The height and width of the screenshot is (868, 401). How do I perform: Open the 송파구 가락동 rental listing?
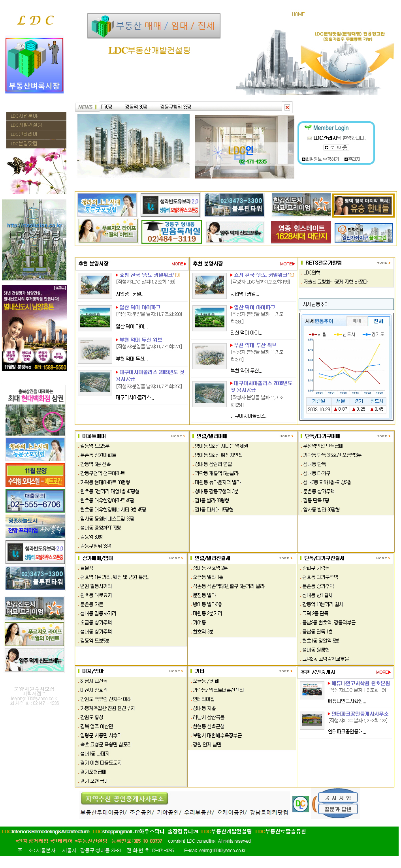(316, 568)
